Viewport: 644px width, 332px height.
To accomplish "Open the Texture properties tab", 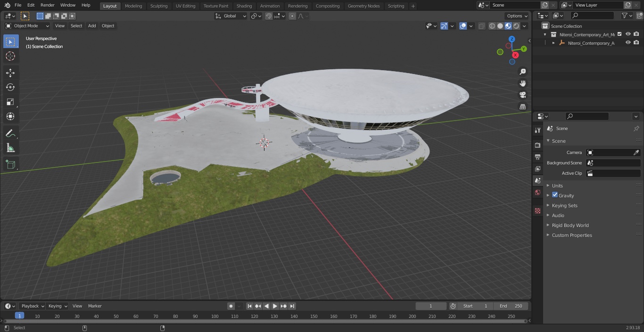I will 537,211.
